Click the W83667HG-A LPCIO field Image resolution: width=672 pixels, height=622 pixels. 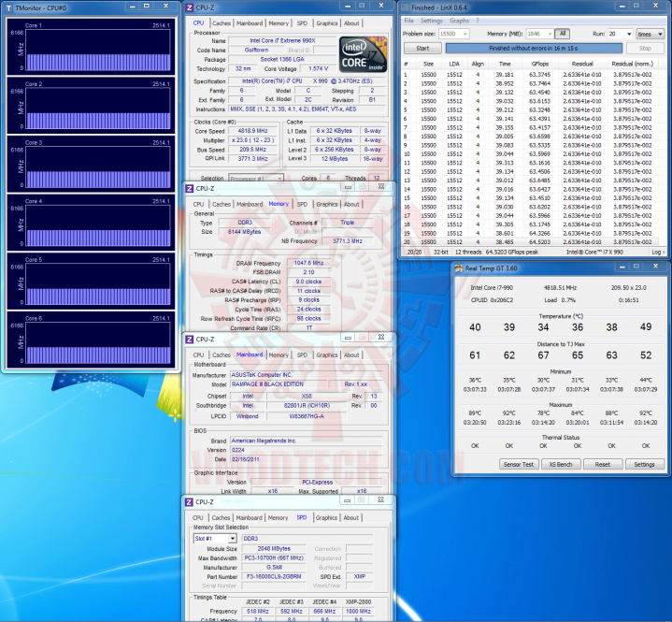pyautogui.click(x=307, y=416)
